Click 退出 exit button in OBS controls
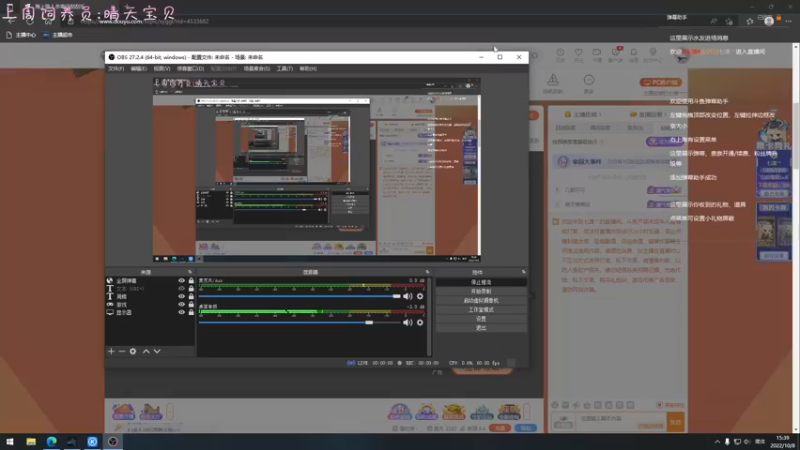 tap(481, 328)
